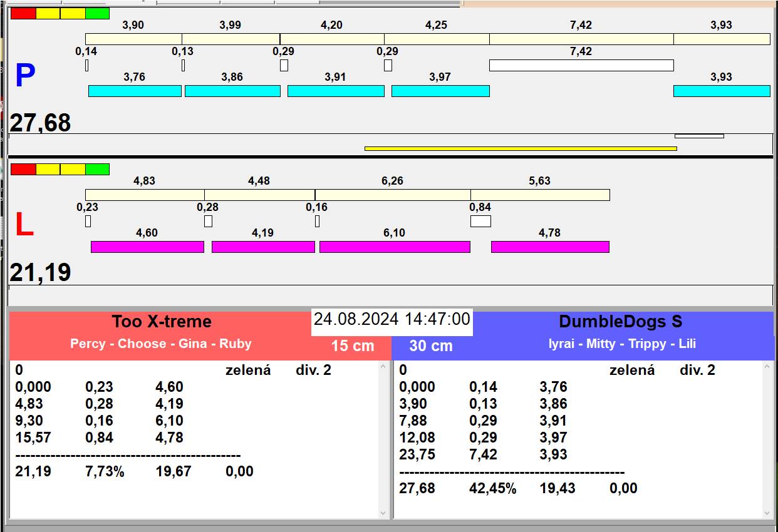Image resolution: width=778 pixels, height=532 pixels.
Task: Select the cyan 3,97 run bar
Action: (440, 91)
